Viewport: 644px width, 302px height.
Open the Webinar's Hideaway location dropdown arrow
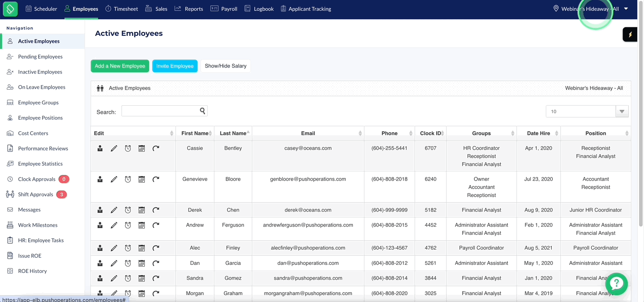(626, 9)
